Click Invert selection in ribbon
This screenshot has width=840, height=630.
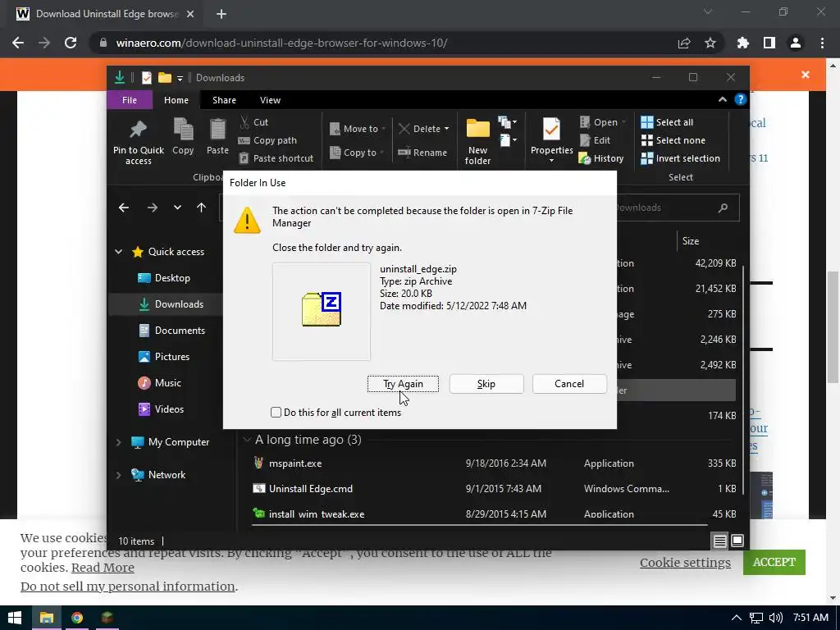point(680,158)
